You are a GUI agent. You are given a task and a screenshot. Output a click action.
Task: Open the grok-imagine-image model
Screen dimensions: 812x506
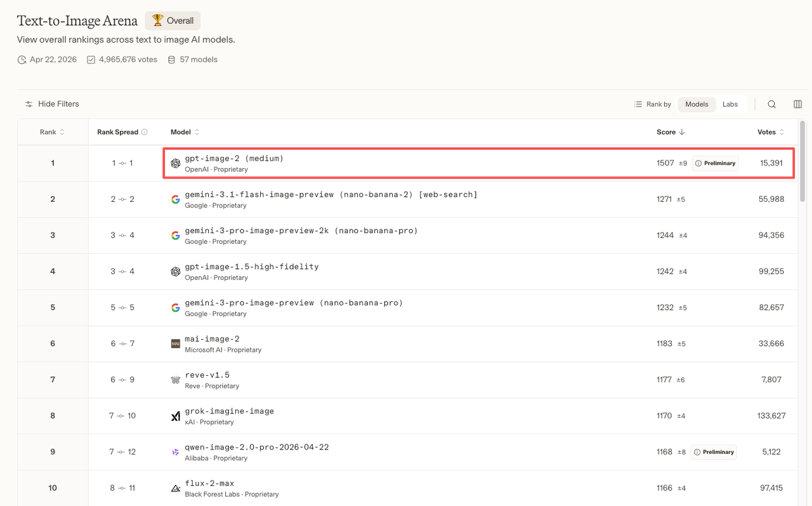(x=230, y=411)
